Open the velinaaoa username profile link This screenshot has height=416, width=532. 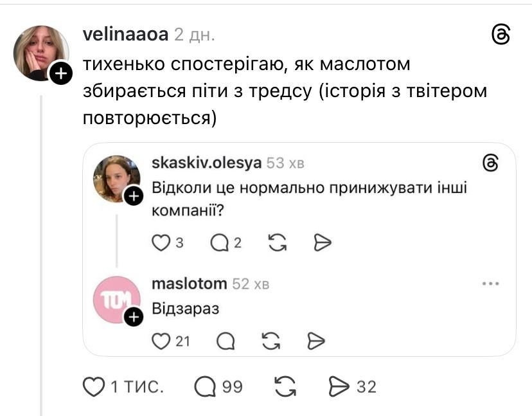click(x=125, y=34)
